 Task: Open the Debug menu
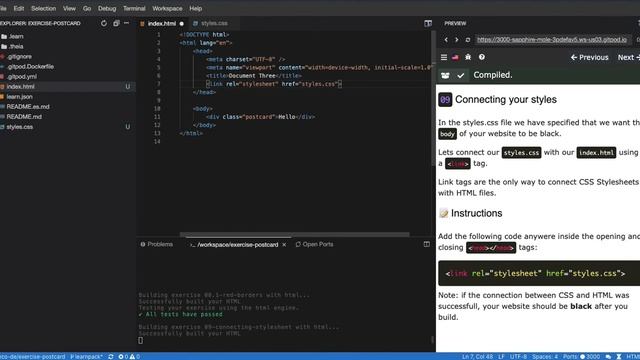tap(107, 8)
